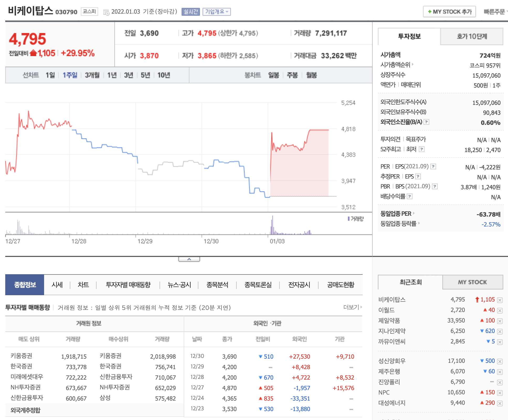Click the 1년 chart period option

(x=112, y=75)
